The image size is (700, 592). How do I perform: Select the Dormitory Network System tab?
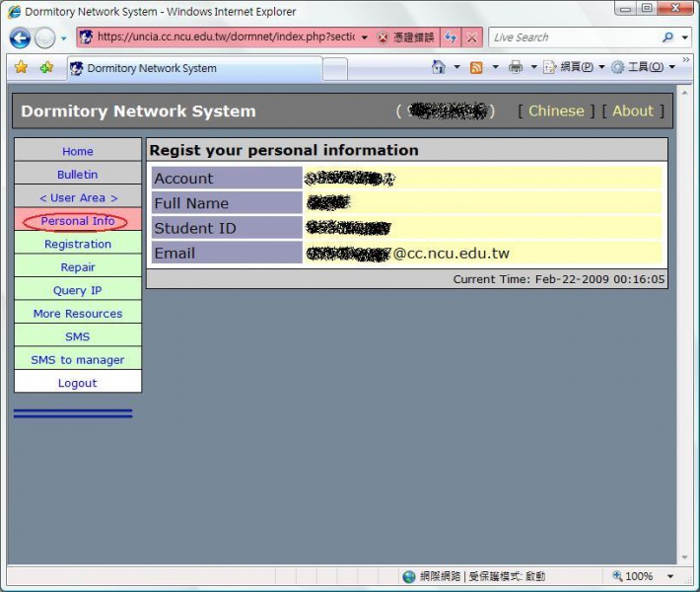194,68
